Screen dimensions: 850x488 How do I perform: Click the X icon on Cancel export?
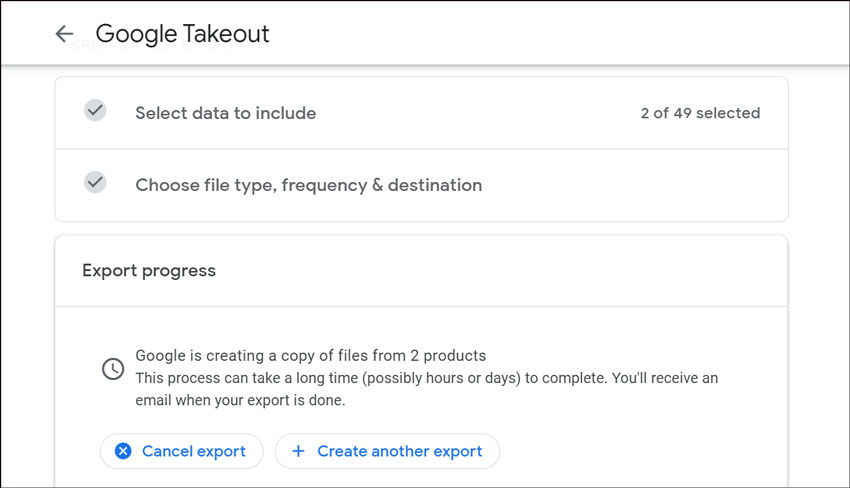(x=123, y=451)
